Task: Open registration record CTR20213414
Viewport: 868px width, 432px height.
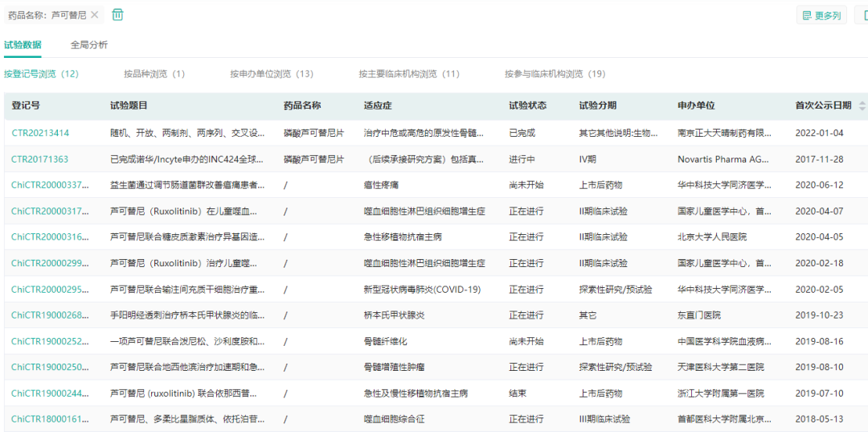Action: point(40,134)
